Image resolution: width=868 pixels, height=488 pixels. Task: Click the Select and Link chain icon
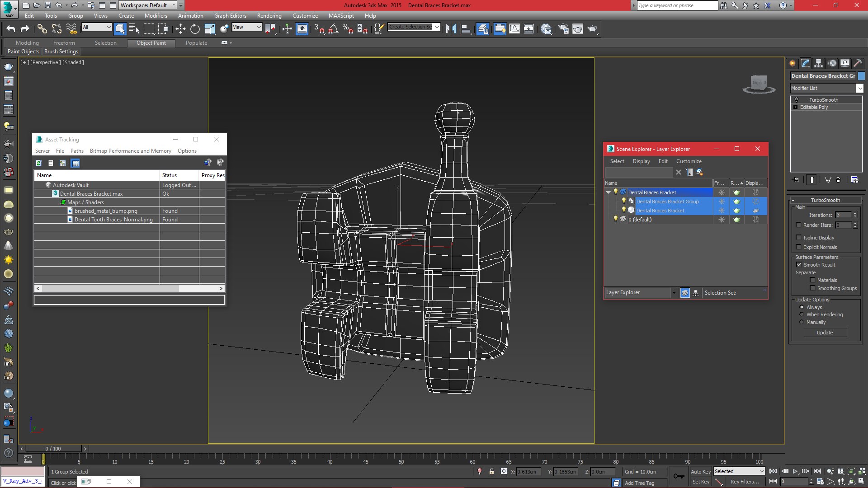click(x=42, y=29)
